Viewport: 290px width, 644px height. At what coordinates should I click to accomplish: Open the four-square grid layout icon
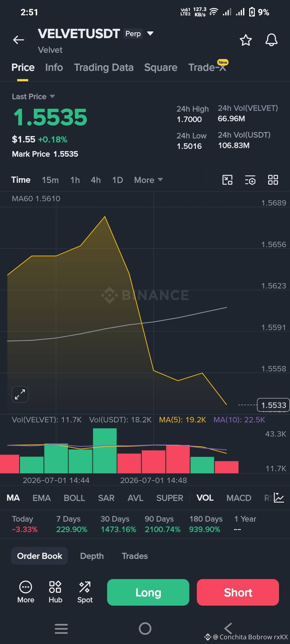point(273,180)
